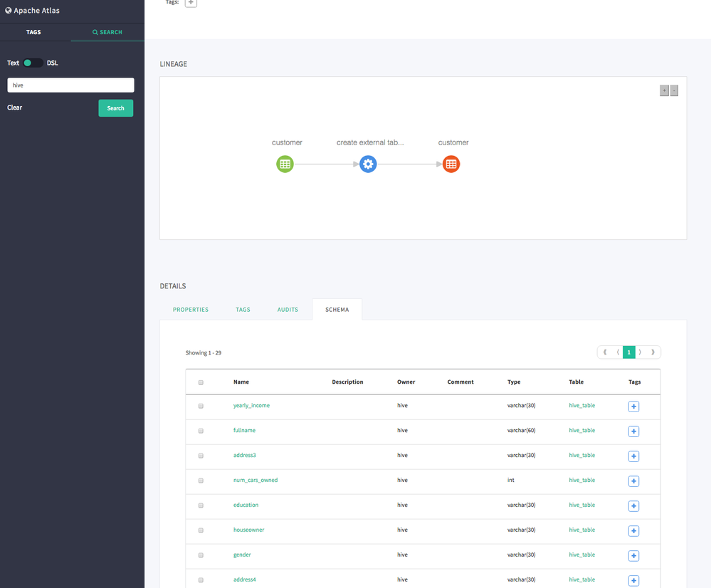Click the search text field containing hive
Image resolution: width=711 pixels, height=588 pixels.
(x=70, y=85)
